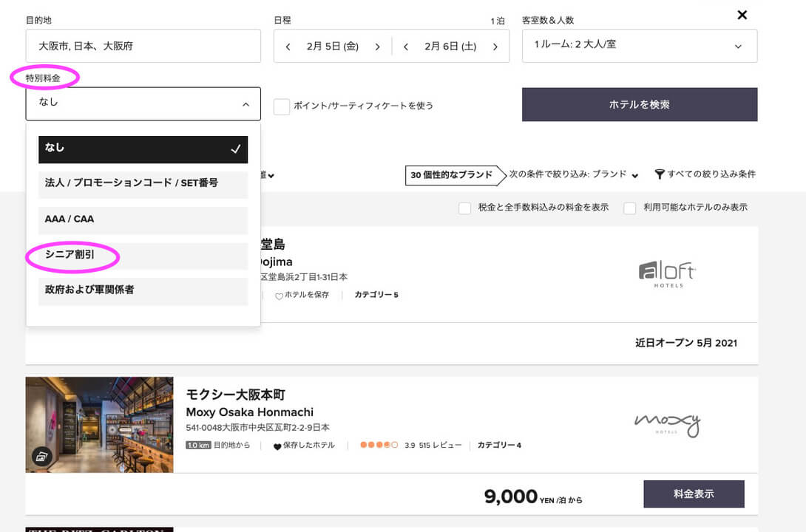
Task: Click the next-day arrow beside 2月 5日 (金)
Action: (x=377, y=47)
